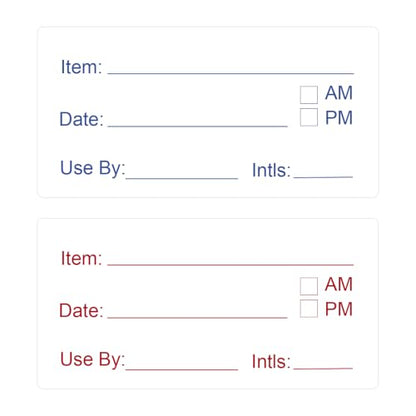The image size is (416, 416).
Task: Select the red 'Use By:' text label
Action: click(93, 360)
